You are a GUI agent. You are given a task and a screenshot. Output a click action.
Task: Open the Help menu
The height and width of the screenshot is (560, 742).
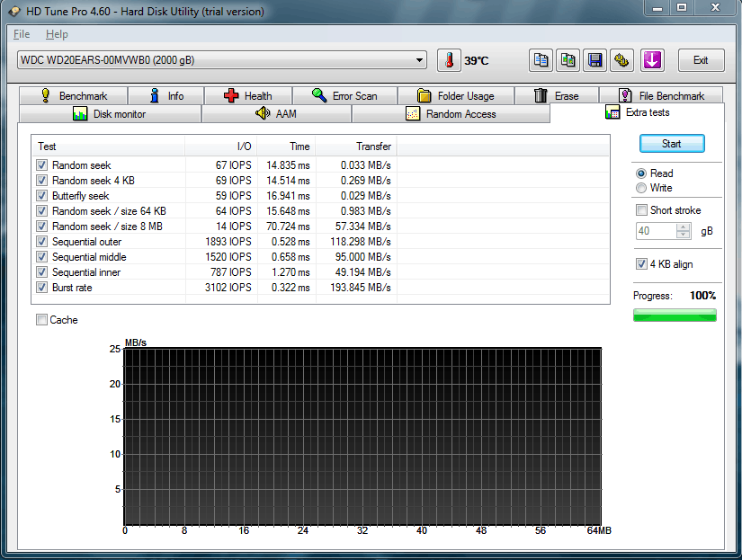(57, 34)
